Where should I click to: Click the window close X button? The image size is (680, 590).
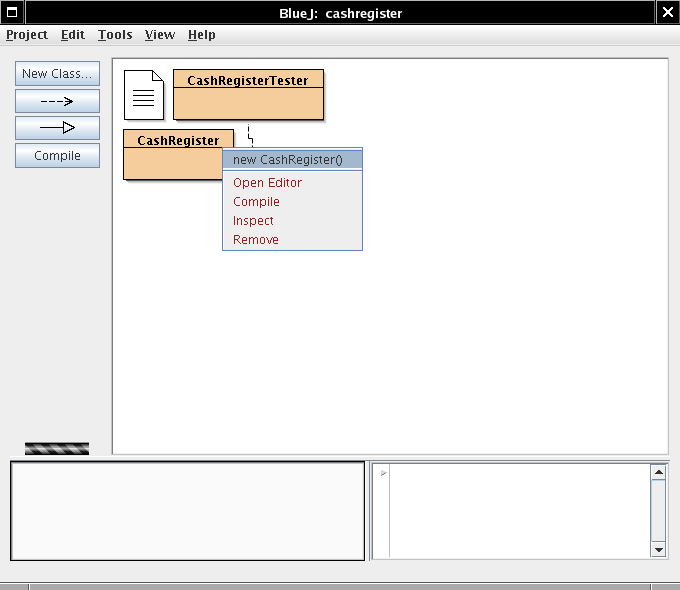click(x=667, y=13)
